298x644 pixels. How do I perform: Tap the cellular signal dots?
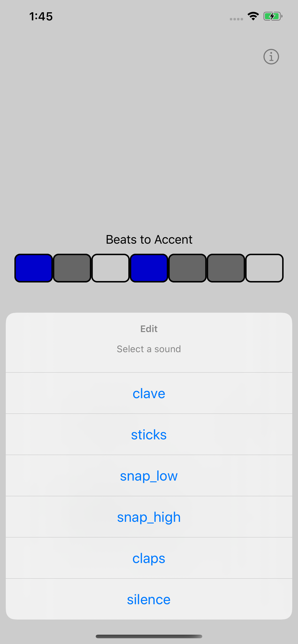[x=236, y=19]
